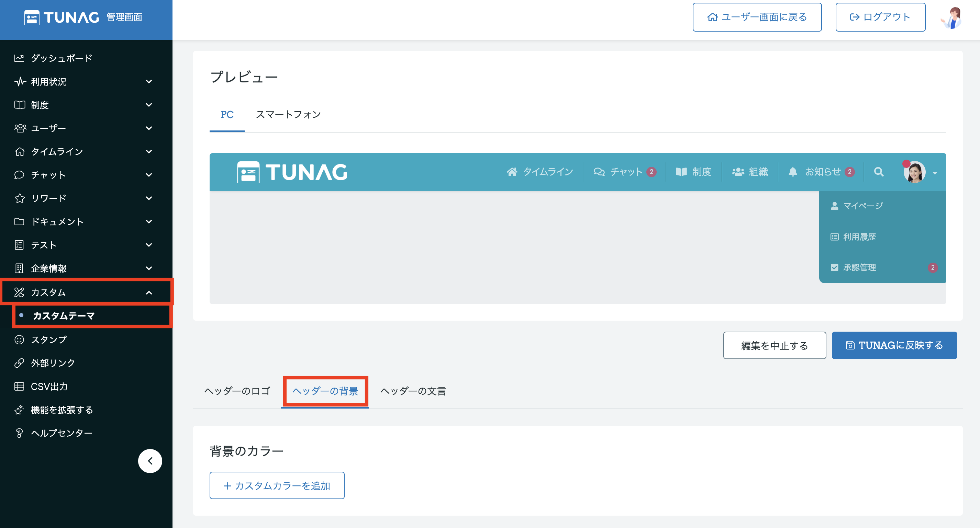Click カスタムカラーを追加 button
980x528 pixels.
tap(277, 486)
